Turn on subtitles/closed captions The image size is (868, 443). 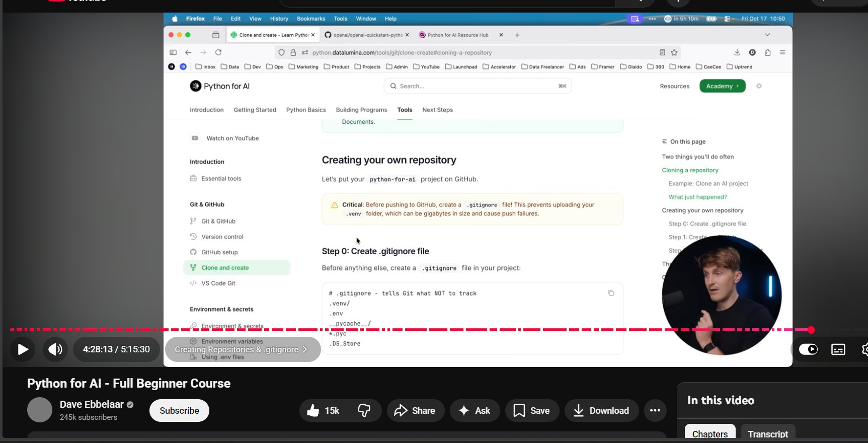point(838,349)
